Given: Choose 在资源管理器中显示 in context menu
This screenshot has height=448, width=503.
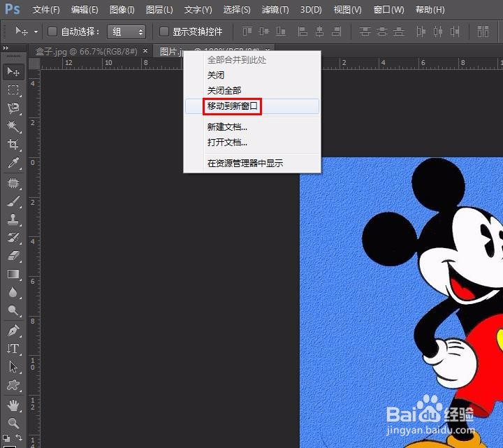Looking at the screenshot, I should [x=252, y=163].
